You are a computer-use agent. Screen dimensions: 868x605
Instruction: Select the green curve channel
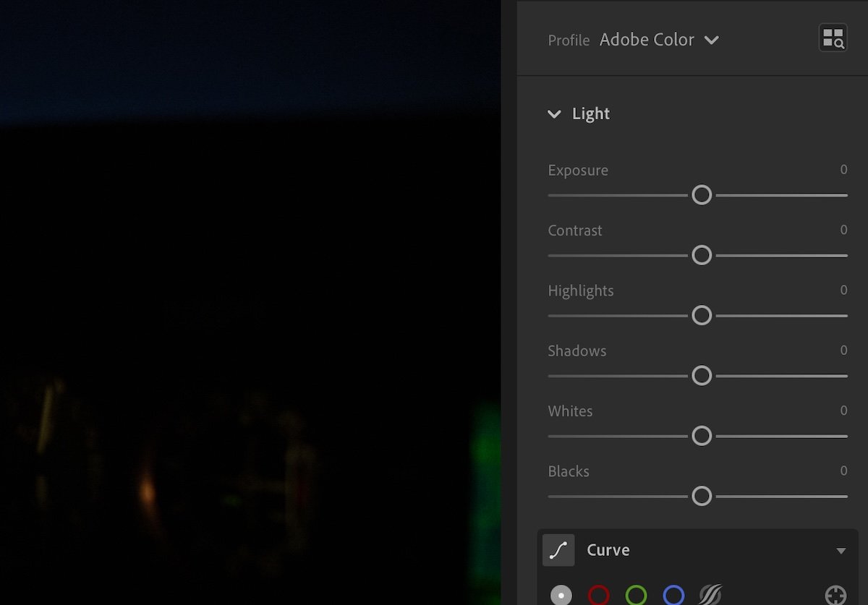(637, 594)
